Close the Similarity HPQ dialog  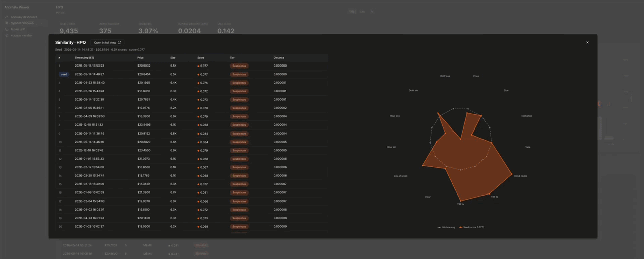[x=587, y=42]
